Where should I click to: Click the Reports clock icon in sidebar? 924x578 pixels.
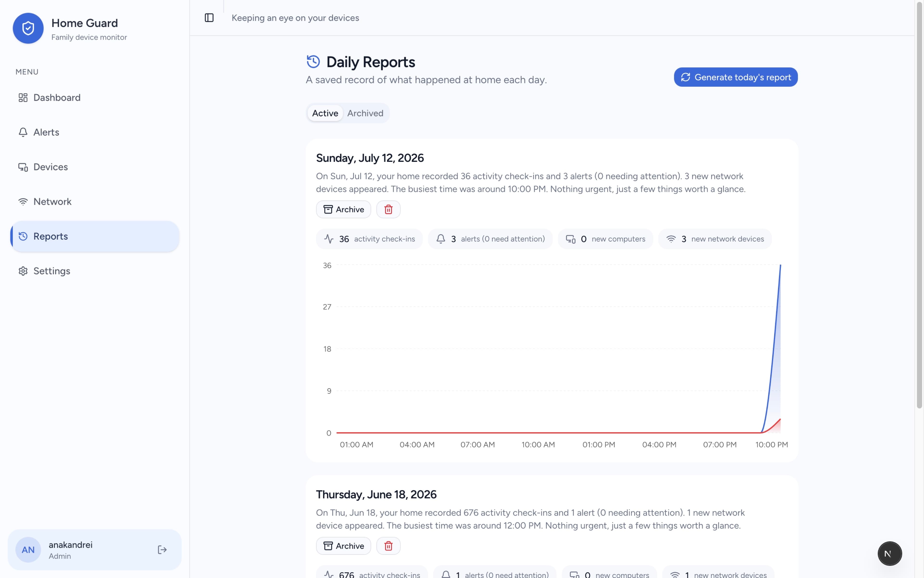[23, 236]
